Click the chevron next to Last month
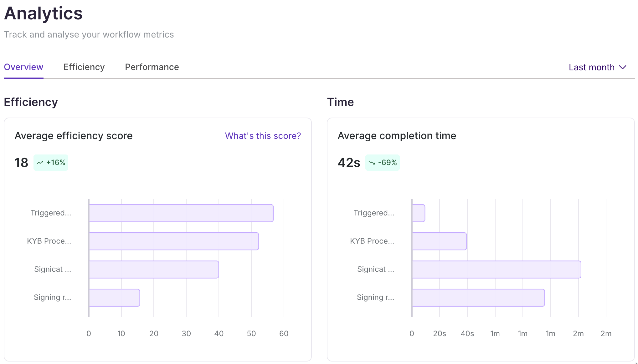638x364 pixels. [623, 67]
